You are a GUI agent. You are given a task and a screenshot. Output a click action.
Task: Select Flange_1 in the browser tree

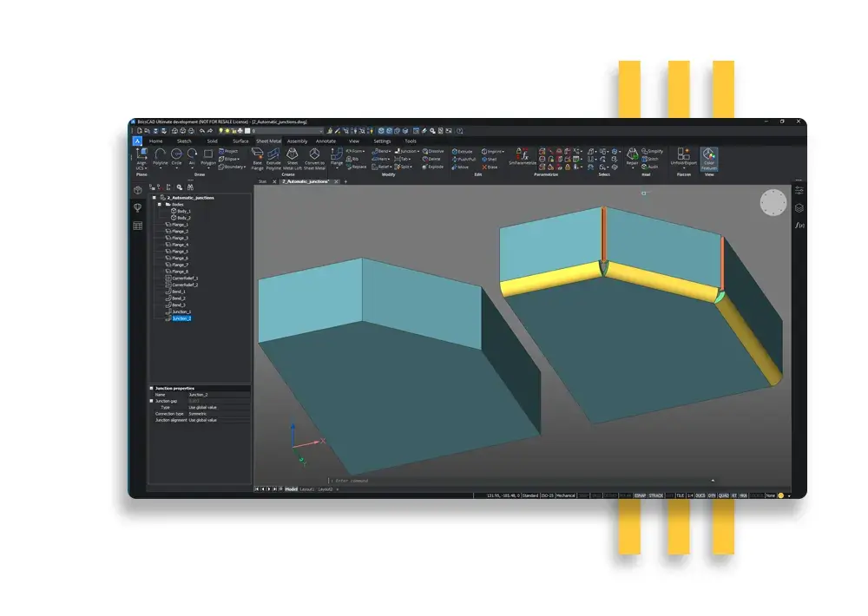click(181, 224)
